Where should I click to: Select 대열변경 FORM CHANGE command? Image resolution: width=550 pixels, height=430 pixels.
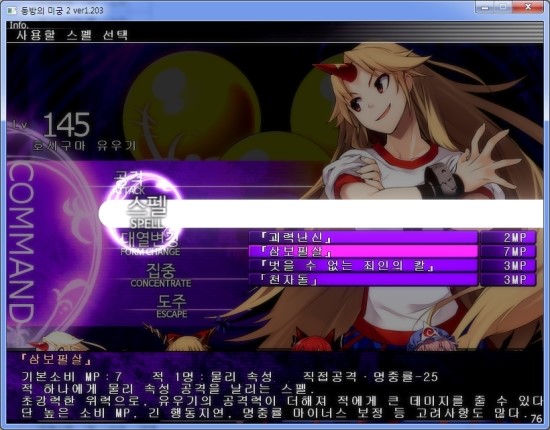pyautogui.click(x=150, y=244)
